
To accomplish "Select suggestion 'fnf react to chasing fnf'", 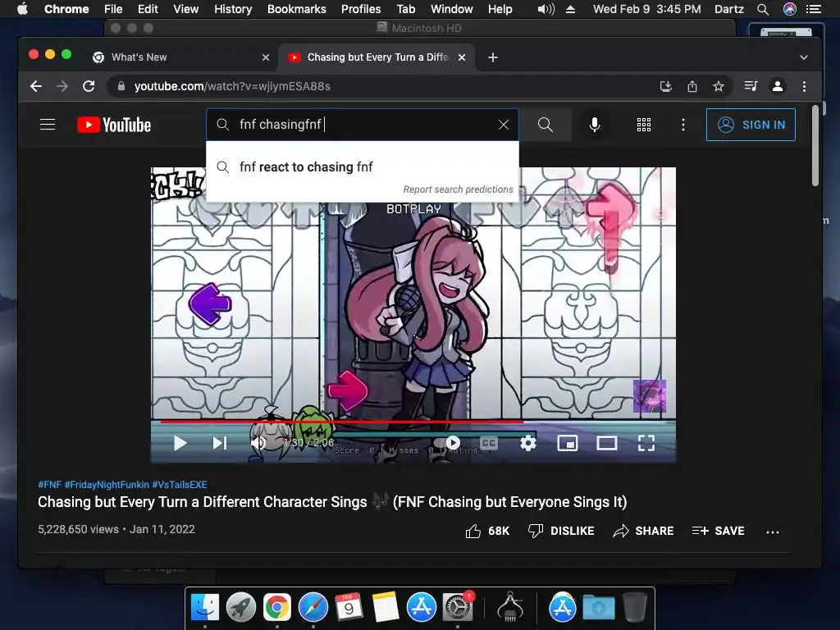I will pyautogui.click(x=362, y=167).
